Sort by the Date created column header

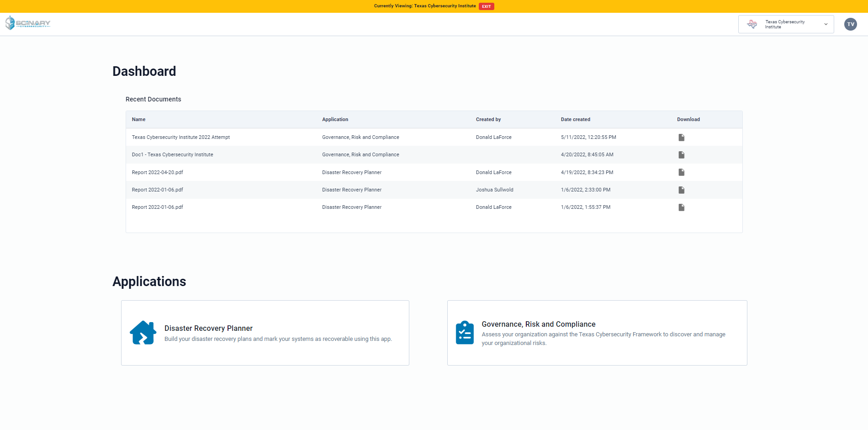(x=575, y=120)
